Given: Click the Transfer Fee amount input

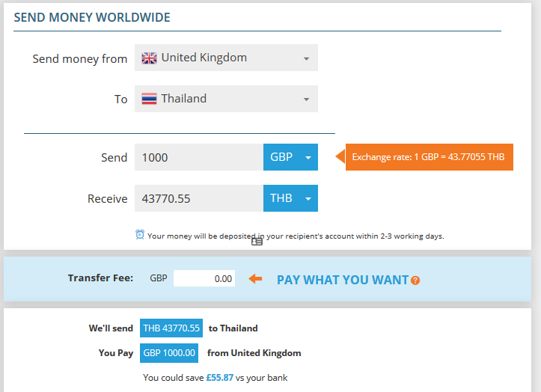Looking at the screenshot, I should coord(204,278).
